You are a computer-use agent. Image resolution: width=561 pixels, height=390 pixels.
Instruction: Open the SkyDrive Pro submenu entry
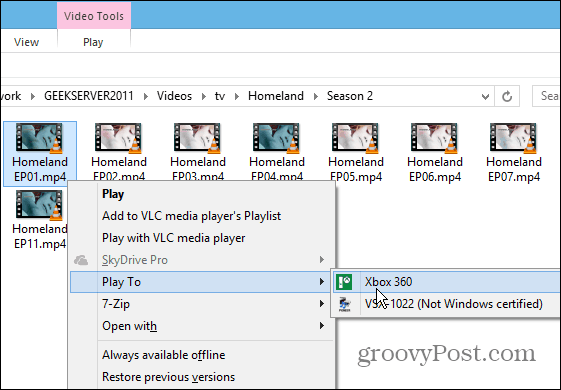(202, 260)
